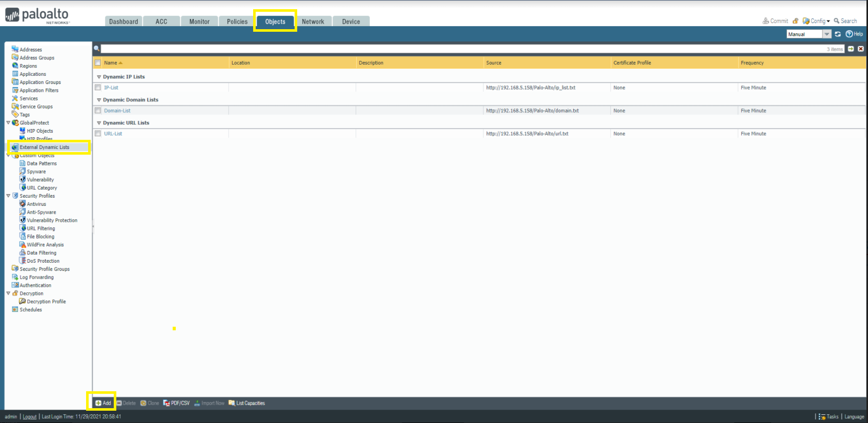
Task: Click Add to create a new list
Action: tap(103, 404)
